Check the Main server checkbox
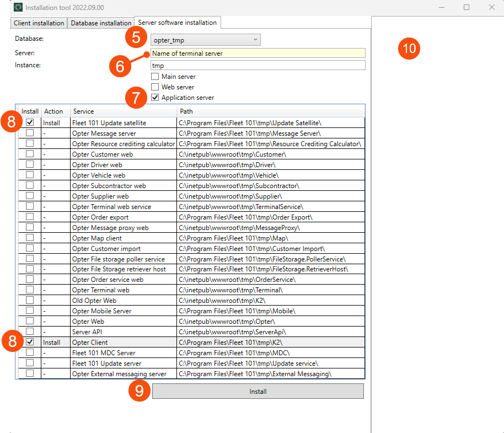 coord(156,77)
